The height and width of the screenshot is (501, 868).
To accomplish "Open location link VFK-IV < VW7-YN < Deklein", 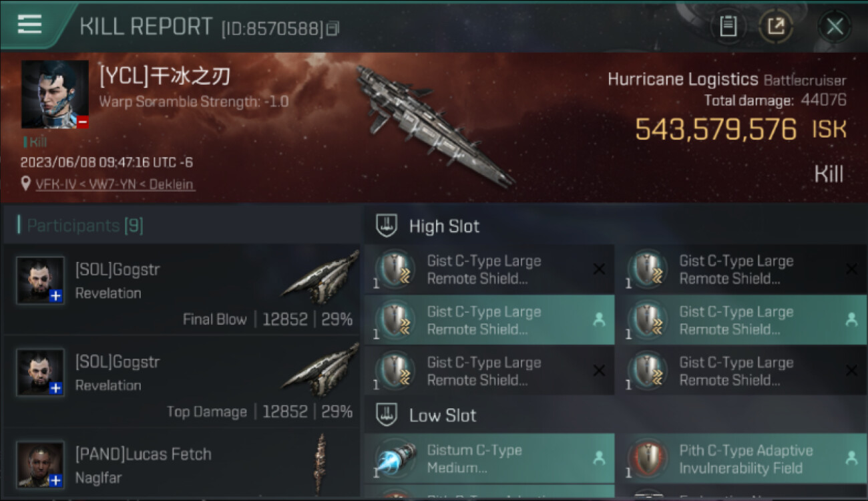I will click(x=115, y=184).
